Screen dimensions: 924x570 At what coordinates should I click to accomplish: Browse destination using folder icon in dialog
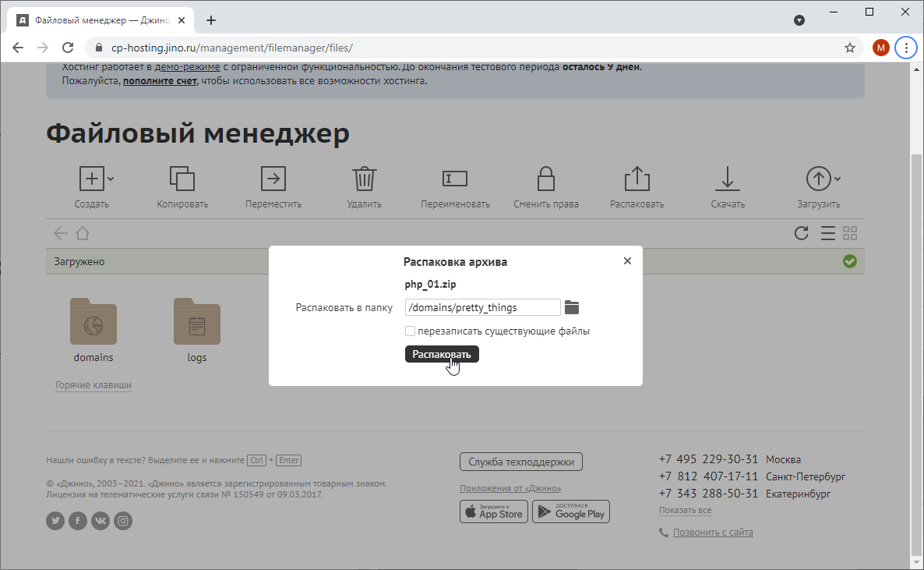point(573,307)
